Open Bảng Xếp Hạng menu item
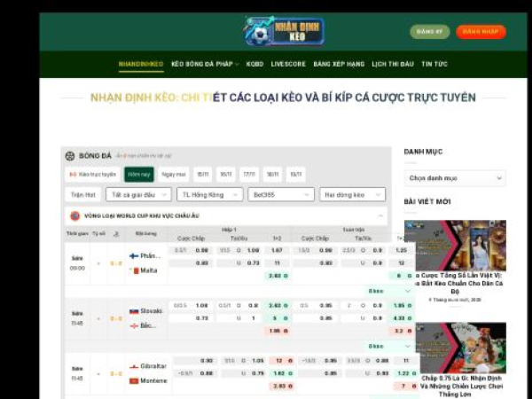532x399 pixels. tap(339, 64)
